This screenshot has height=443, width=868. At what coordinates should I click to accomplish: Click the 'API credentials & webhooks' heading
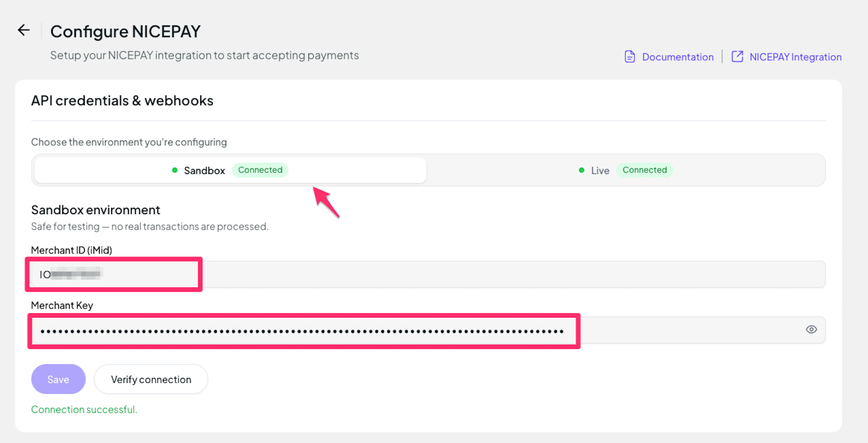coord(122,100)
